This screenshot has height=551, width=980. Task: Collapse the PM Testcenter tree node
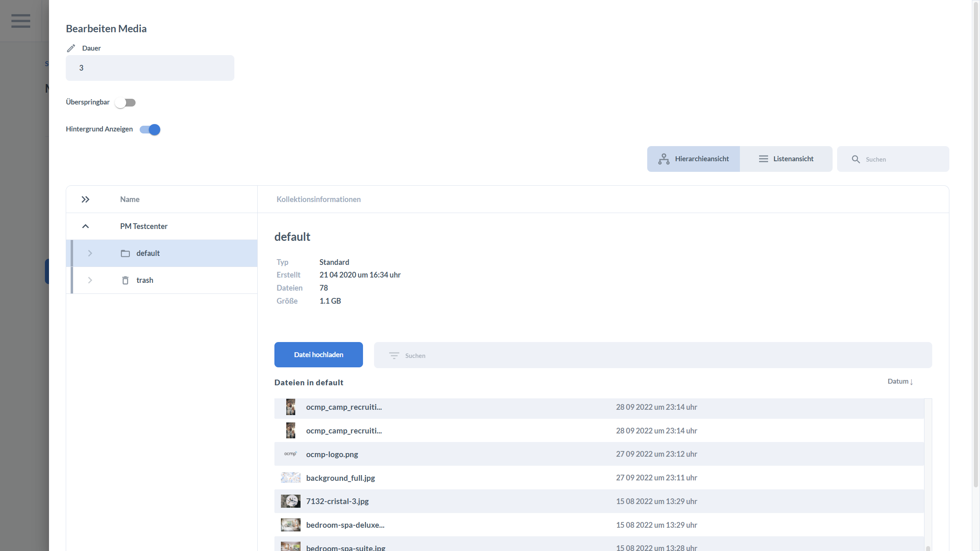pyautogui.click(x=85, y=226)
